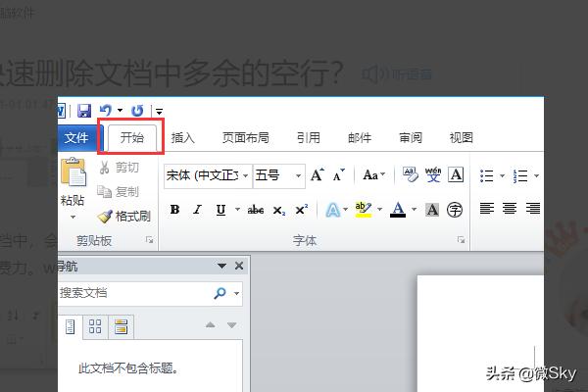Apply the font color A

pyautogui.click(x=398, y=210)
